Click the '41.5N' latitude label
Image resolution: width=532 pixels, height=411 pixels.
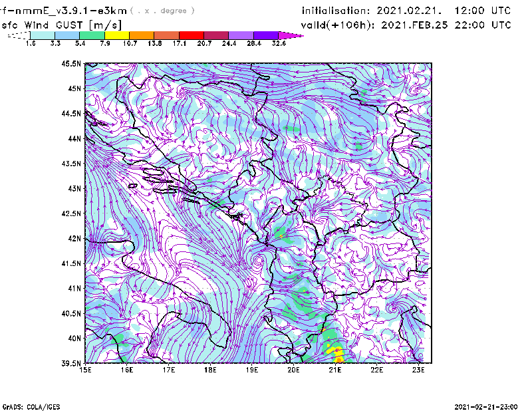point(71,263)
